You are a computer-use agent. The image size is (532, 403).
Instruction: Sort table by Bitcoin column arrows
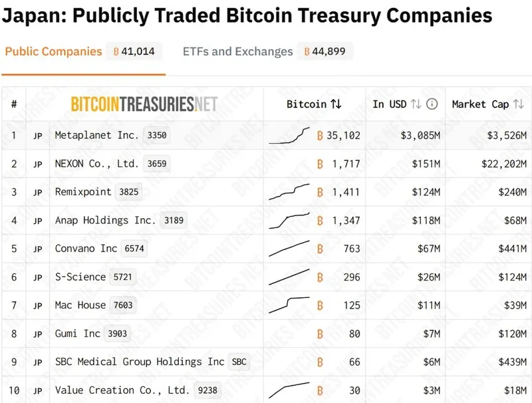[336, 104]
